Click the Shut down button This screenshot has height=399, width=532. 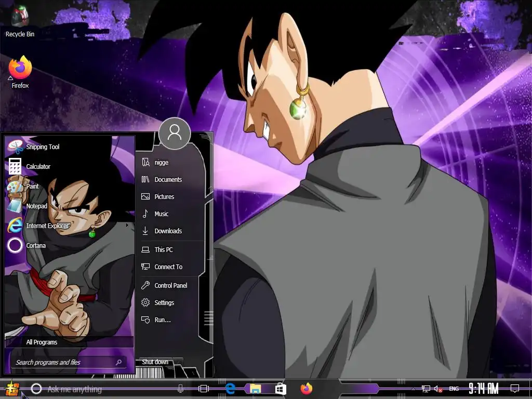click(155, 362)
